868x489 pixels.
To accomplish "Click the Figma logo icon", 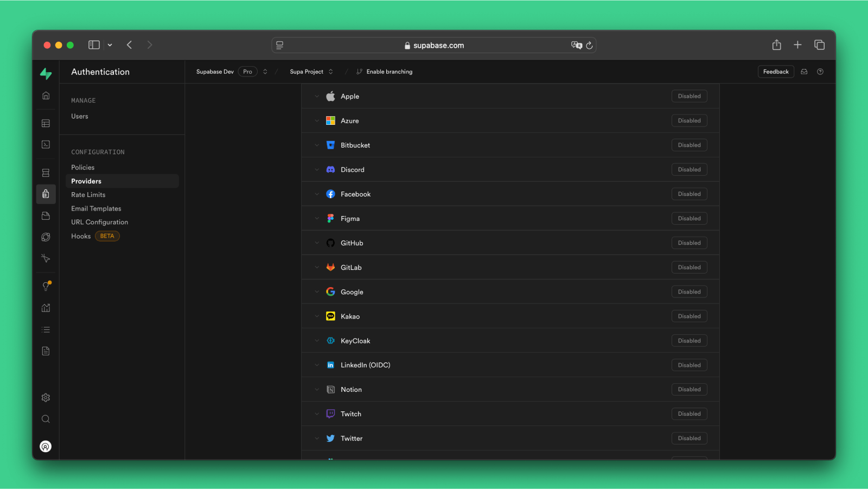I will click(330, 218).
